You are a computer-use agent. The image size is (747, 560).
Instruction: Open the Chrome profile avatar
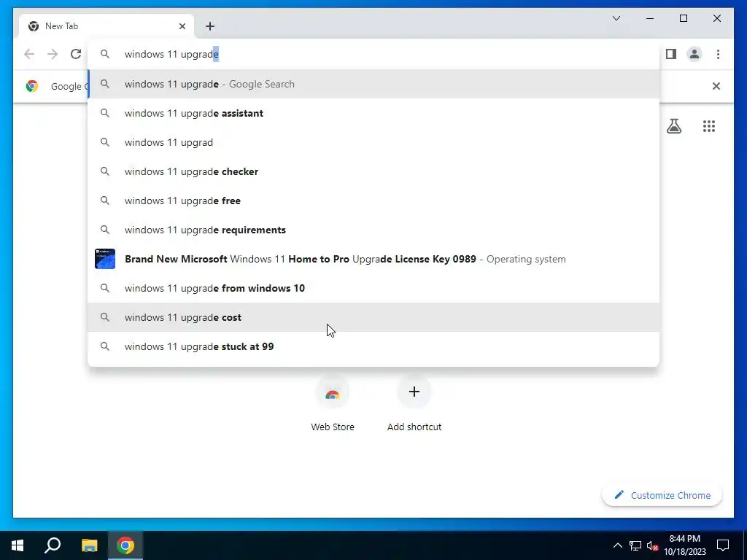694,54
